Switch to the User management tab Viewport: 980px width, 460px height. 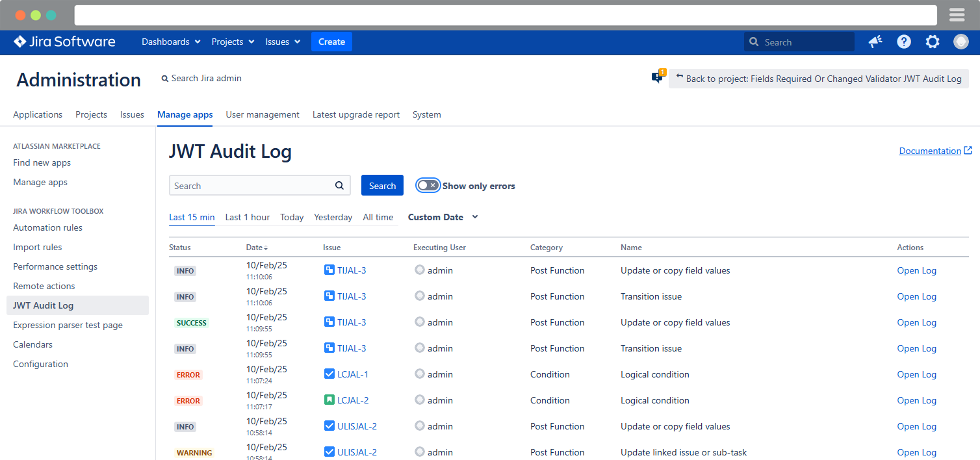click(x=263, y=114)
